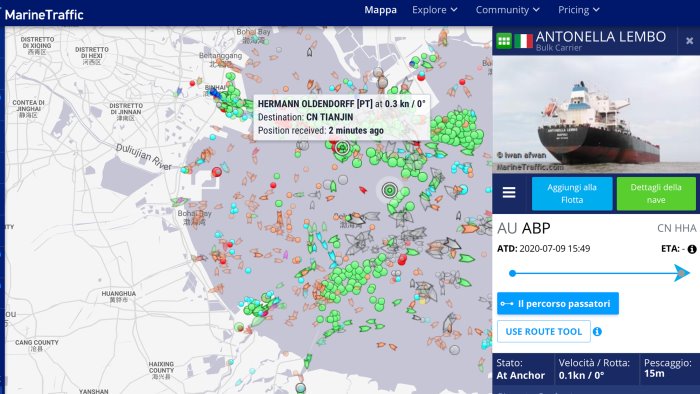Viewport: 700px width, 394px height.
Task: Click the HAIXING COUNTY map label
Action: click(161, 367)
